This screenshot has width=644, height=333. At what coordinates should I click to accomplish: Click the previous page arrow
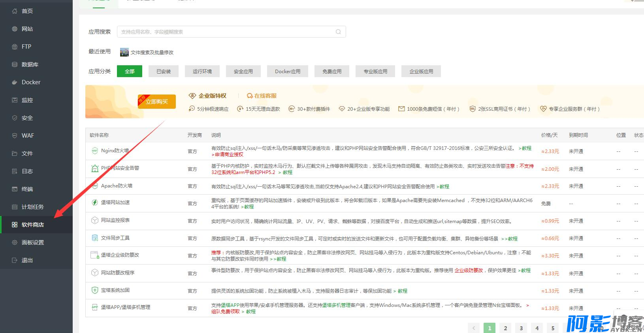click(x=474, y=328)
